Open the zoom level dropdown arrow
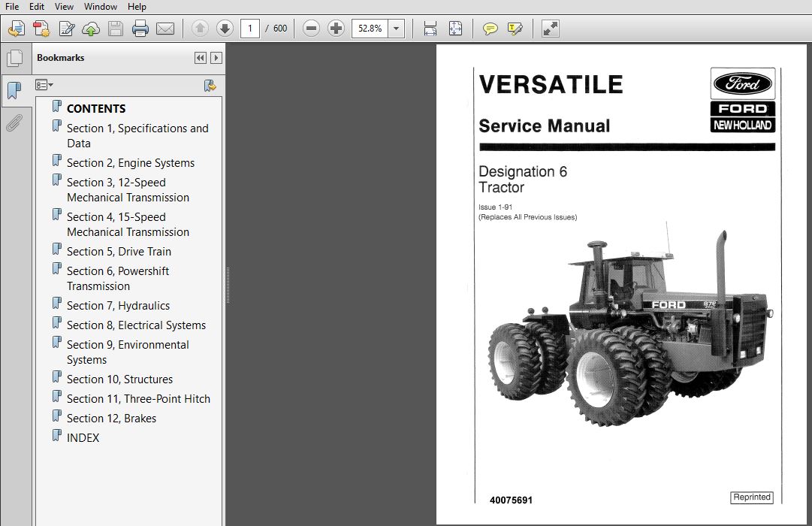The width and height of the screenshot is (812, 526). tap(396, 29)
